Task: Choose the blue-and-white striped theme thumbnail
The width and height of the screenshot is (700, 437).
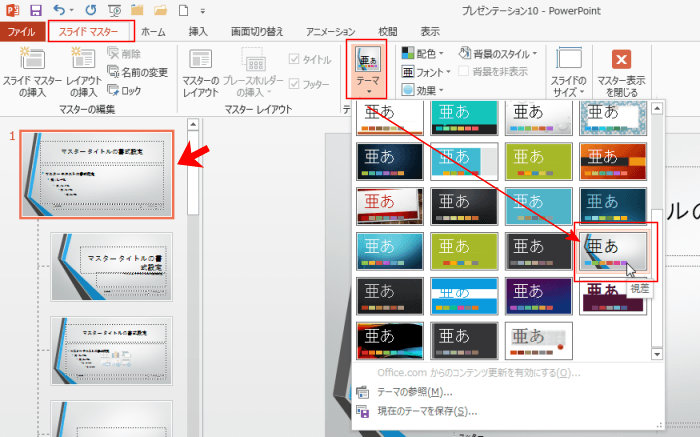Action: (464, 296)
